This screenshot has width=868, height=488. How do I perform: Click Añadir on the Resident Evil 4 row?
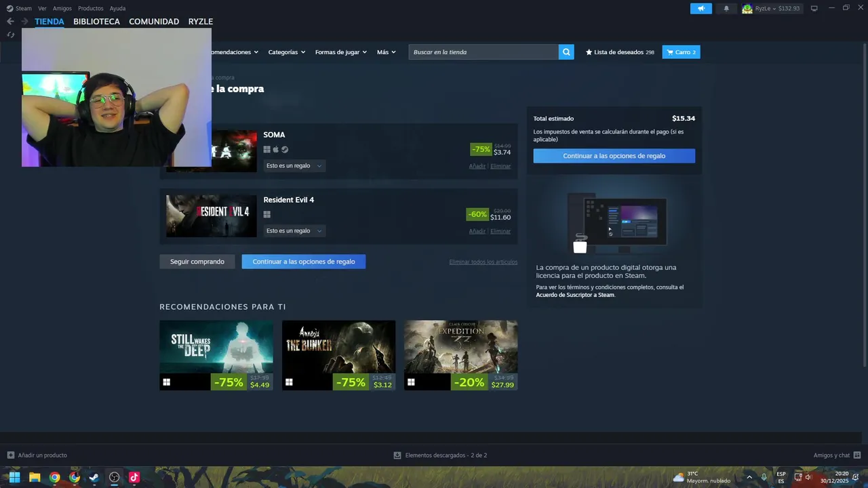(477, 231)
